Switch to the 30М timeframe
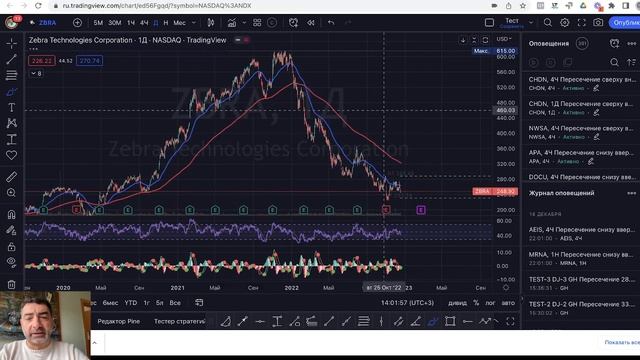Image resolution: width=640 pixels, height=360 pixels. click(x=115, y=23)
